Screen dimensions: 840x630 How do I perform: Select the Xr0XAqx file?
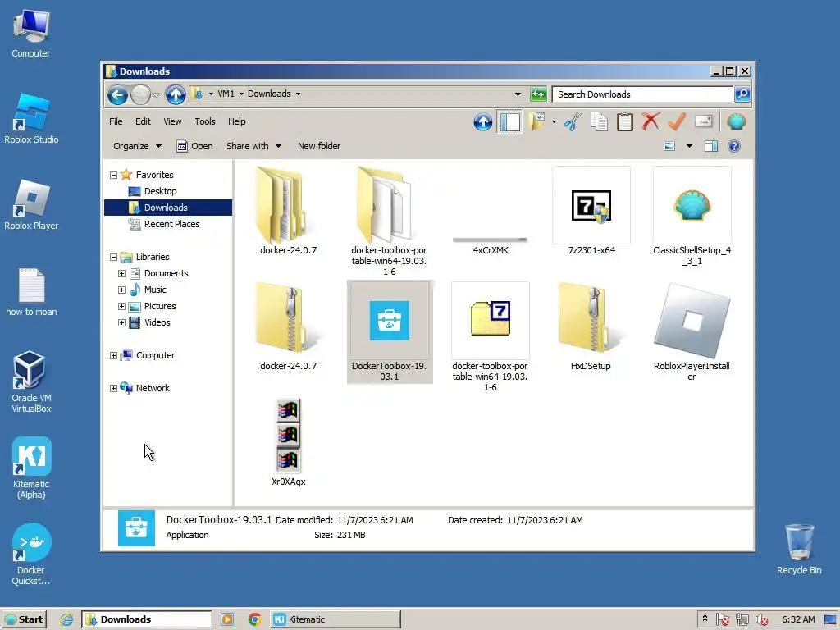click(x=288, y=442)
